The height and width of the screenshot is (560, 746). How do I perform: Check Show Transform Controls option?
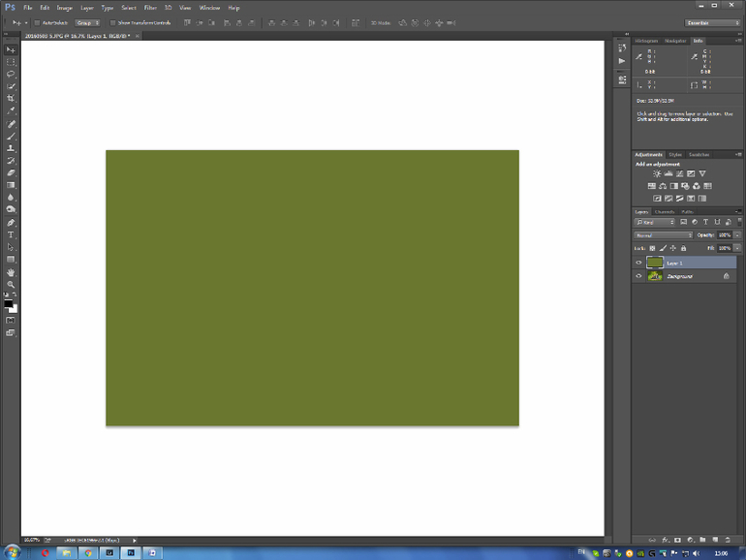click(x=112, y=22)
